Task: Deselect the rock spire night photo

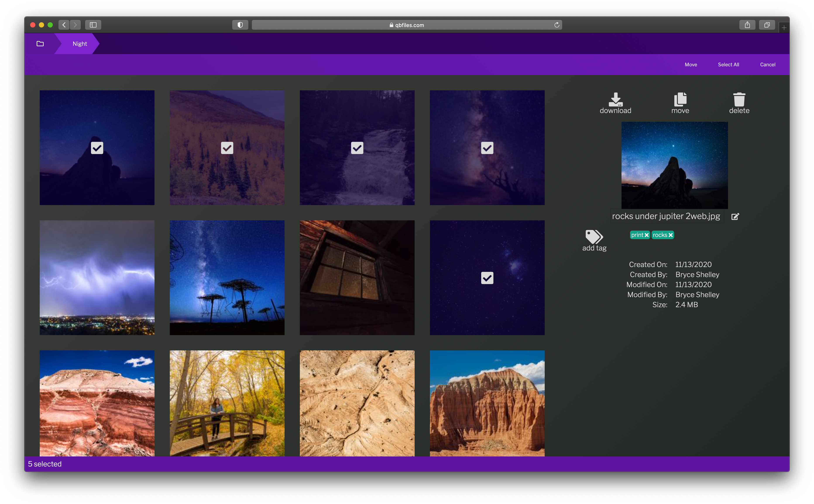Action: [x=97, y=148]
